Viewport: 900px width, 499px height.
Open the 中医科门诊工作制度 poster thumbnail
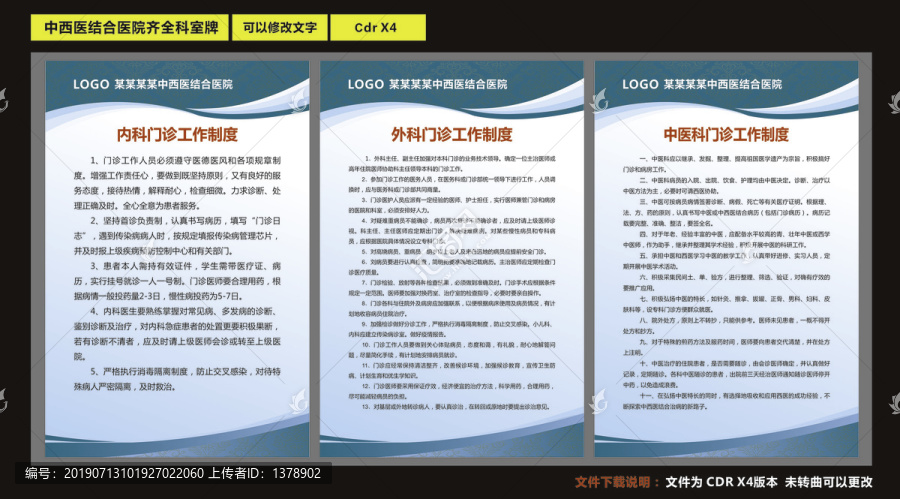click(x=727, y=259)
